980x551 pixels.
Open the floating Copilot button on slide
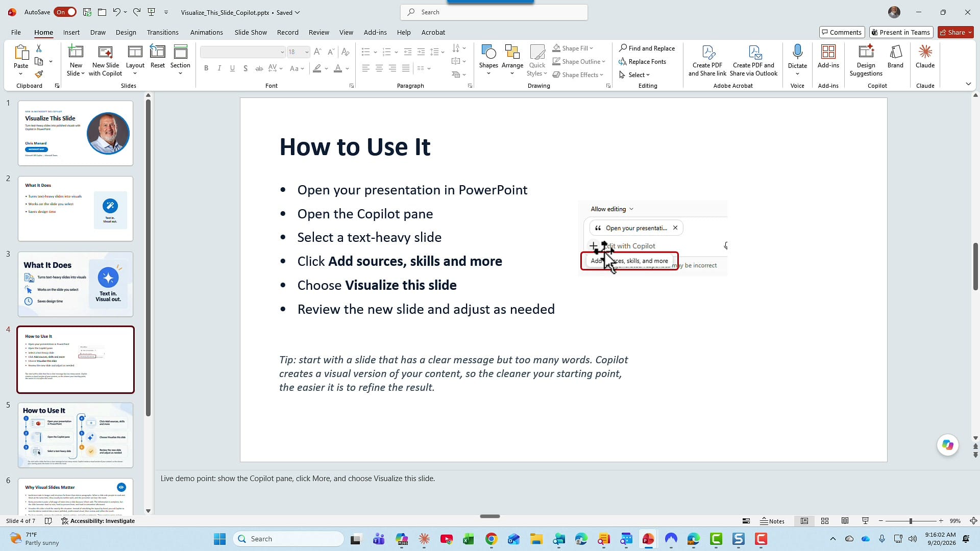(x=948, y=445)
